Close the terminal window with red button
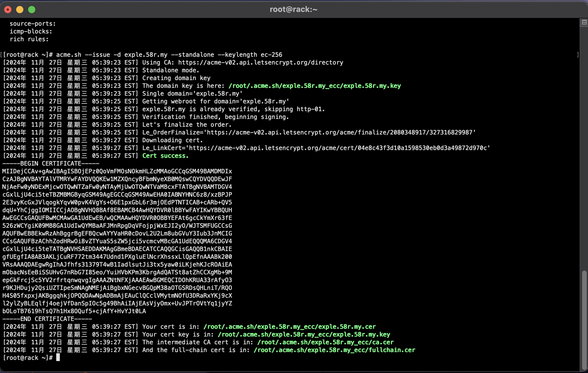Viewport: 588px width, 373px height. point(8,10)
